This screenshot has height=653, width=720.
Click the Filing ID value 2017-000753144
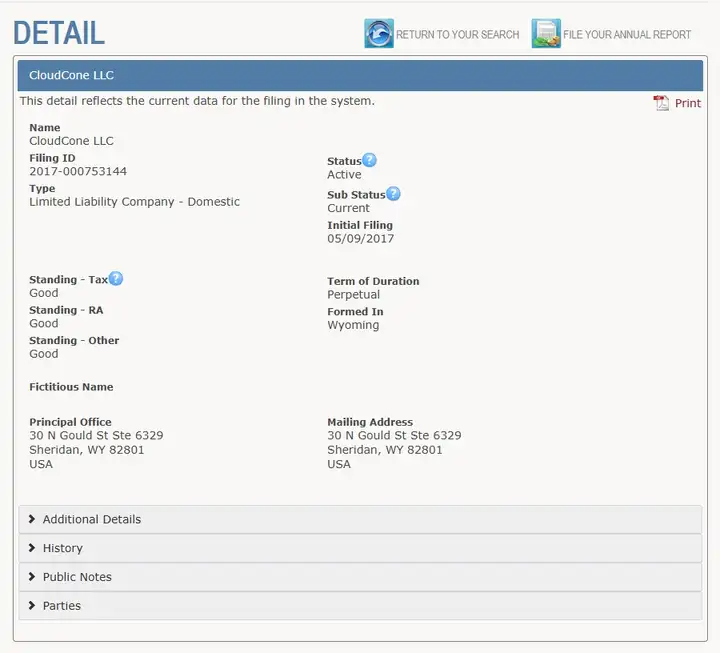[78, 171]
